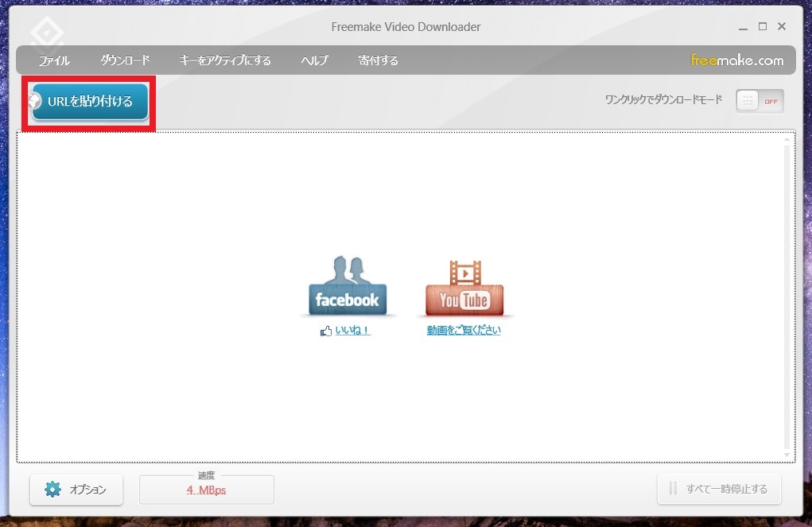Minimize the Freemake Video Downloader window

pos(743,27)
